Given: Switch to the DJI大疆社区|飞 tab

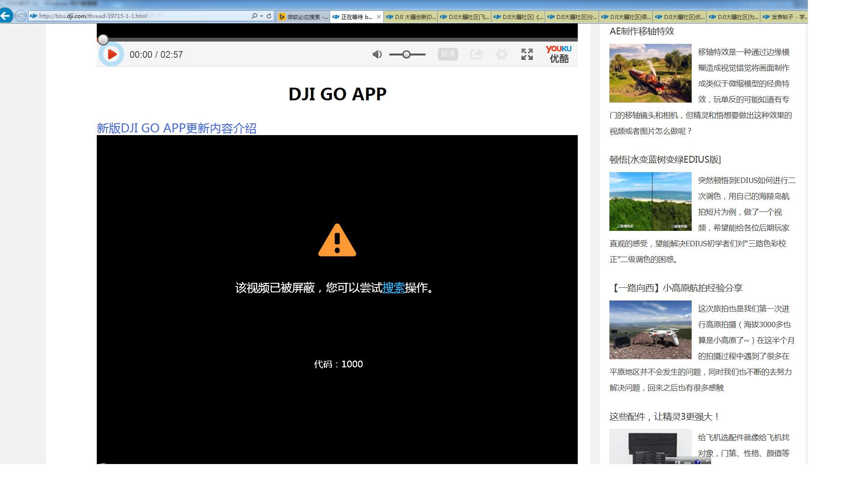Looking at the screenshot, I should [464, 17].
